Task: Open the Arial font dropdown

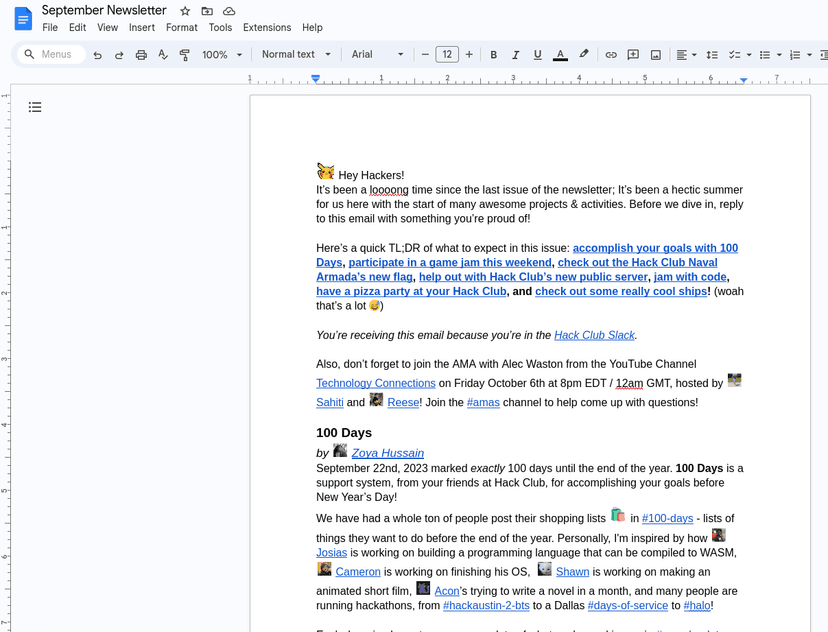Action: [377, 55]
